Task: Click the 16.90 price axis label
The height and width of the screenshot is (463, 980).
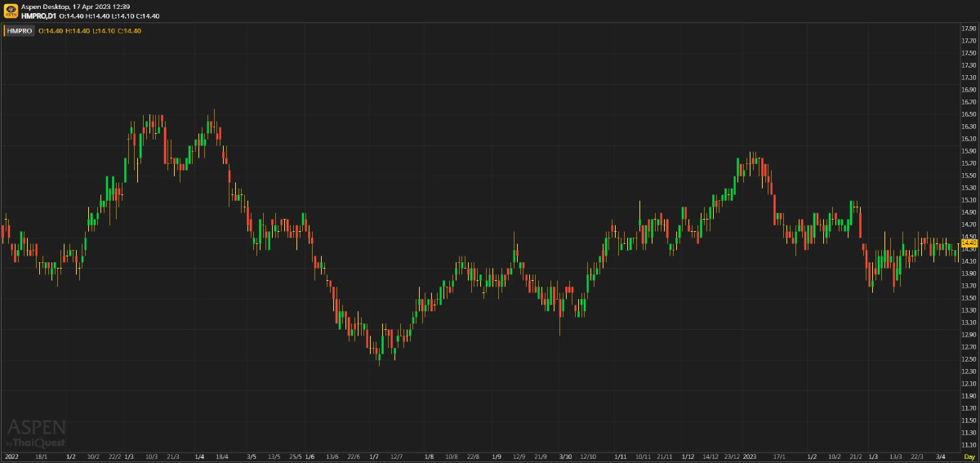Action: click(969, 90)
